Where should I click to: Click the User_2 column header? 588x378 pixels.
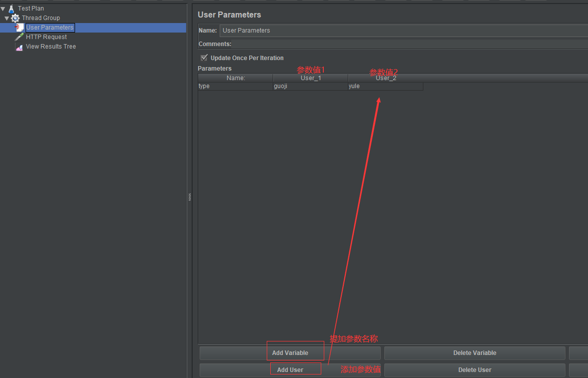pyautogui.click(x=385, y=78)
